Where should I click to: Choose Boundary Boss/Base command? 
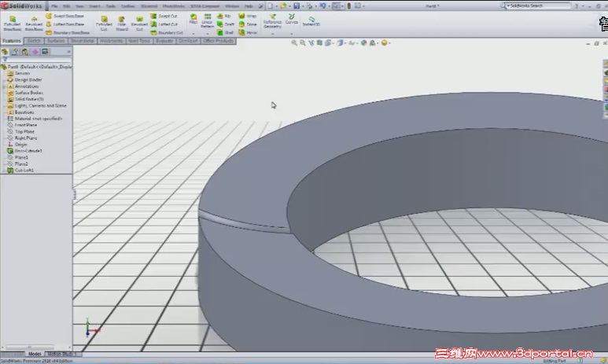point(68,32)
